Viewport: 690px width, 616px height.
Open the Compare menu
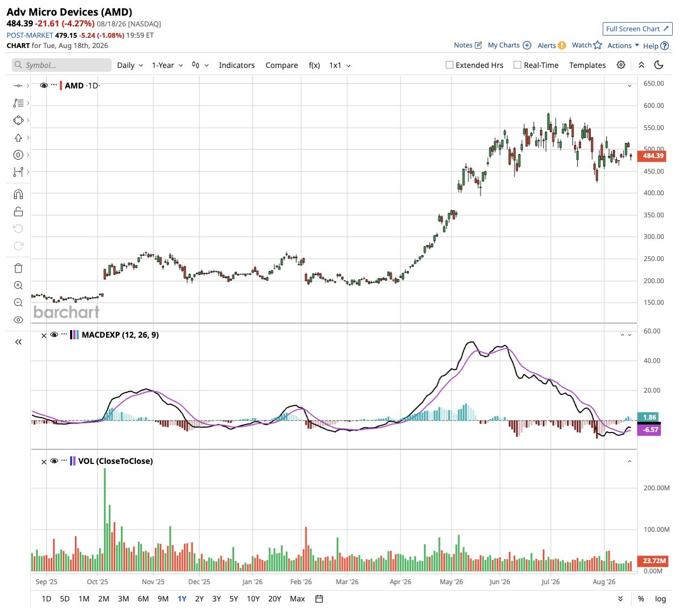coord(281,65)
